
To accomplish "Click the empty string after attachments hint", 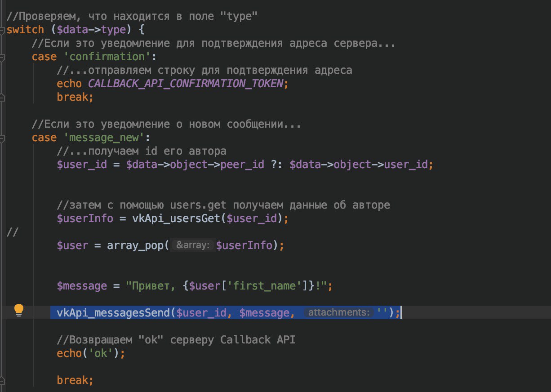I will click(382, 313).
